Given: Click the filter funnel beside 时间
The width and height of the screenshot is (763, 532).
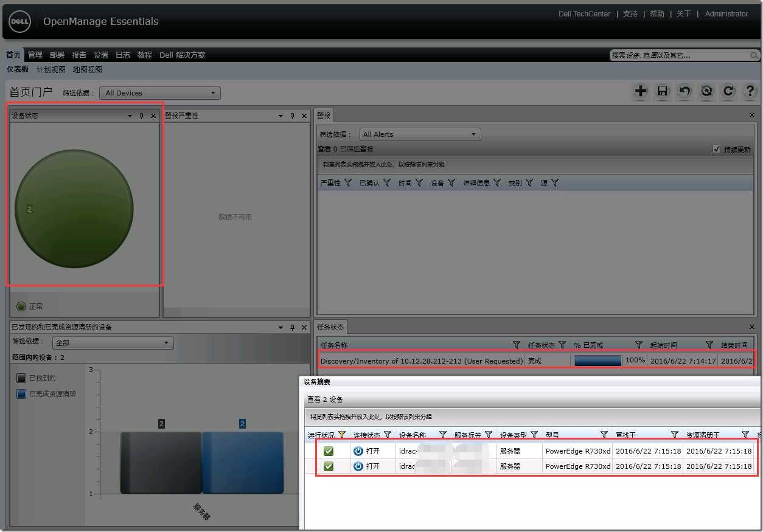Looking at the screenshot, I should click(419, 182).
